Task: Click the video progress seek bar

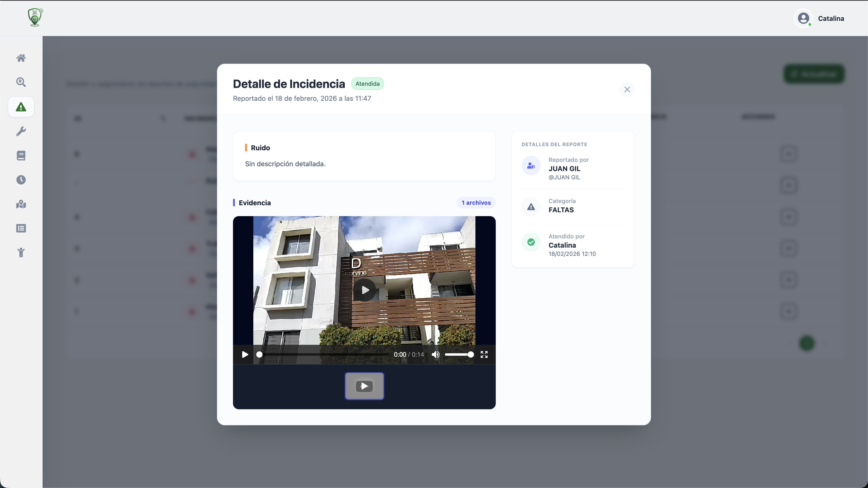Action: click(x=324, y=354)
